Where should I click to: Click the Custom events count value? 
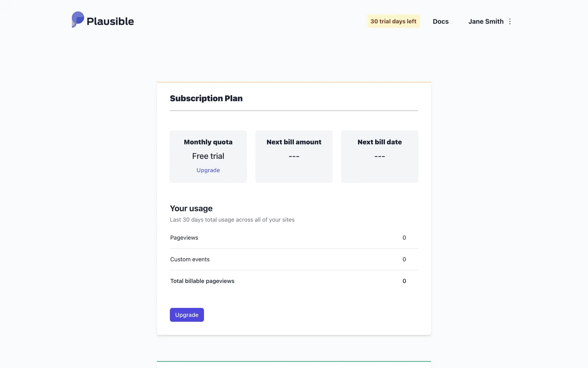pyautogui.click(x=404, y=259)
